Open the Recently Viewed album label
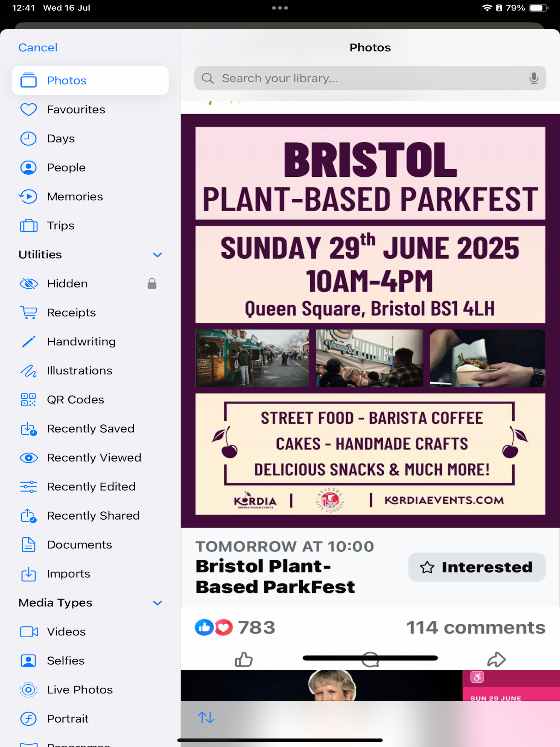560x747 pixels. pyautogui.click(x=94, y=458)
